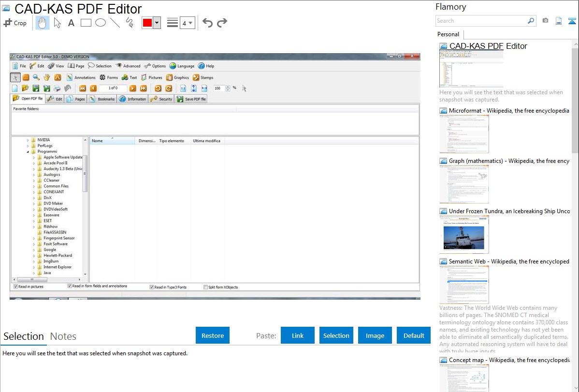Click the Default paste button

pyautogui.click(x=414, y=335)
